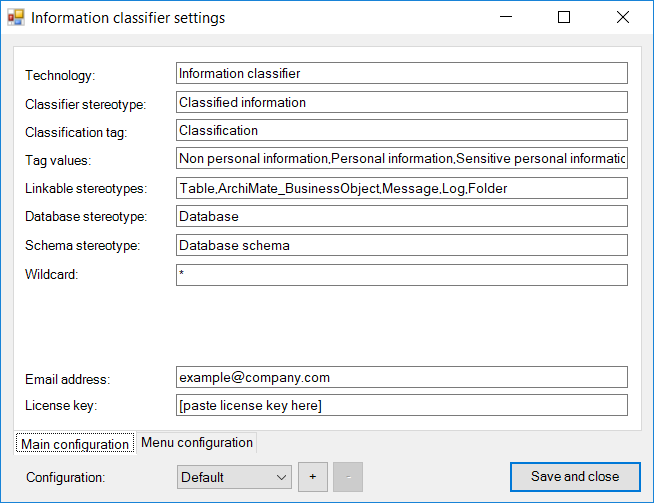Open the Menu configuration tab

click(x=196, y=442)
